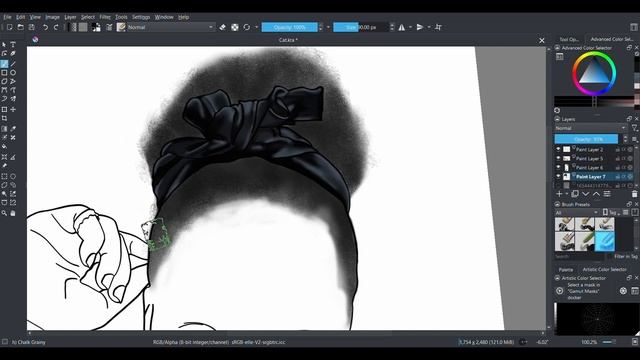Select the Calligraphy tool
This screenshot has height=360, width=640.
[x=13, y=53]
